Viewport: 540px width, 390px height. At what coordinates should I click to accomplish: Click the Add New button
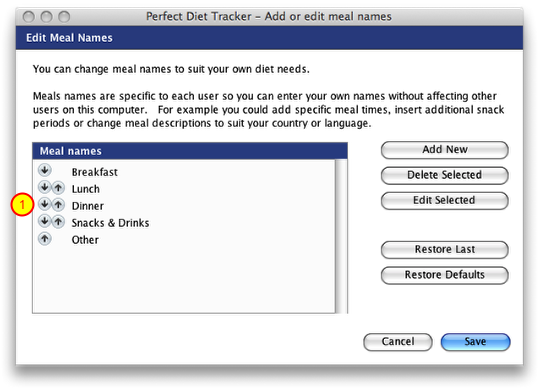(x=445, y=150)
